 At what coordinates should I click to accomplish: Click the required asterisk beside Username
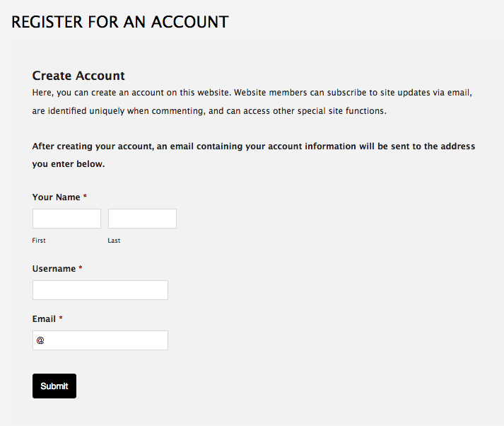click(x=81, y=269)
